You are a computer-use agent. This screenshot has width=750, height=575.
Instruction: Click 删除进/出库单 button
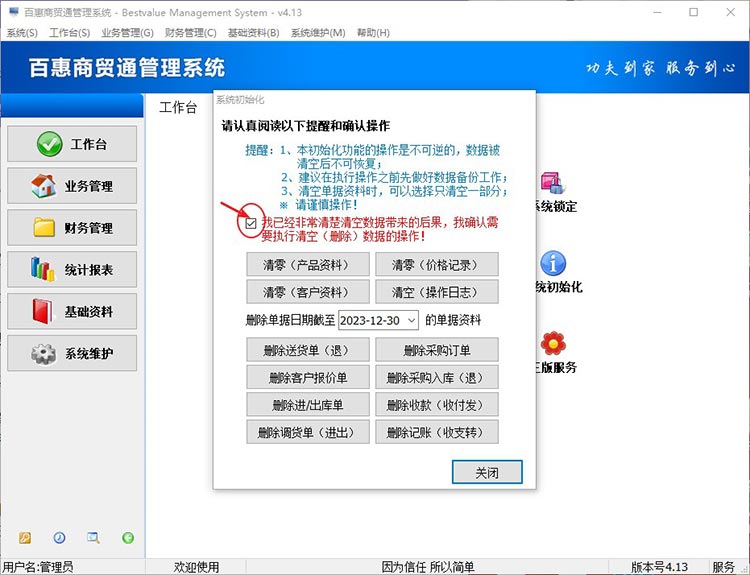[308, 405]
